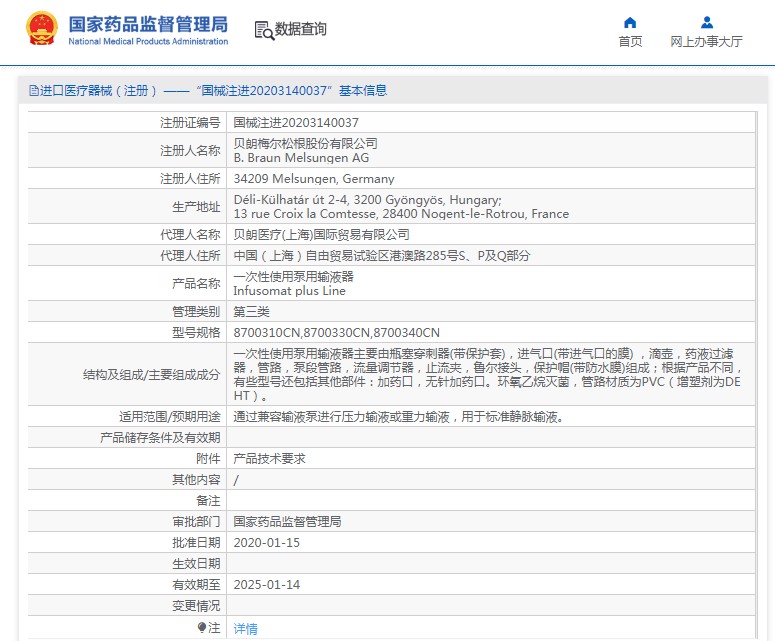The image size is (775, 641).
Task: Click the 注册证编号 label
Action: 190,123
